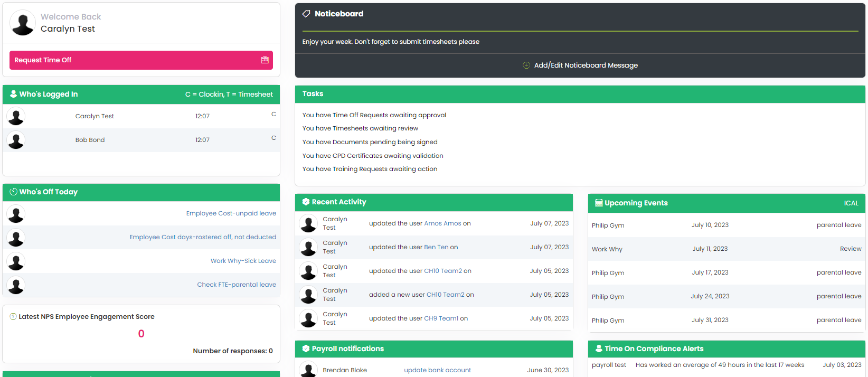Open Timesheets awaiting review task
This screenshot has height=377, width=868.
tap(360, 129)
